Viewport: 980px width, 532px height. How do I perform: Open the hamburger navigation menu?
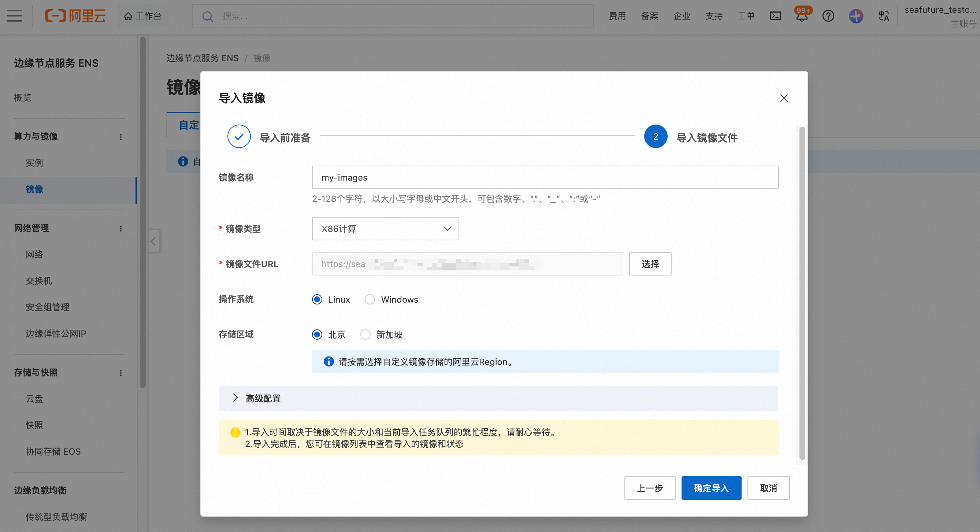click(14, 16)
